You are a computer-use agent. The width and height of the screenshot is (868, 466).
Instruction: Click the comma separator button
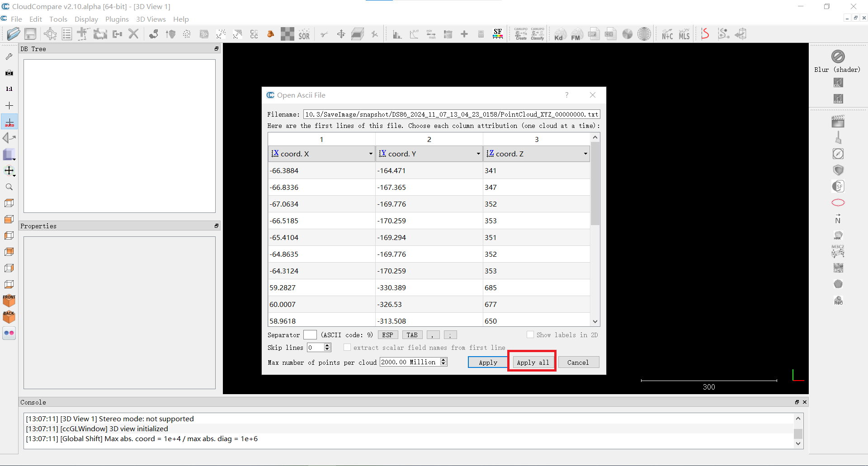tap(433, 335)
